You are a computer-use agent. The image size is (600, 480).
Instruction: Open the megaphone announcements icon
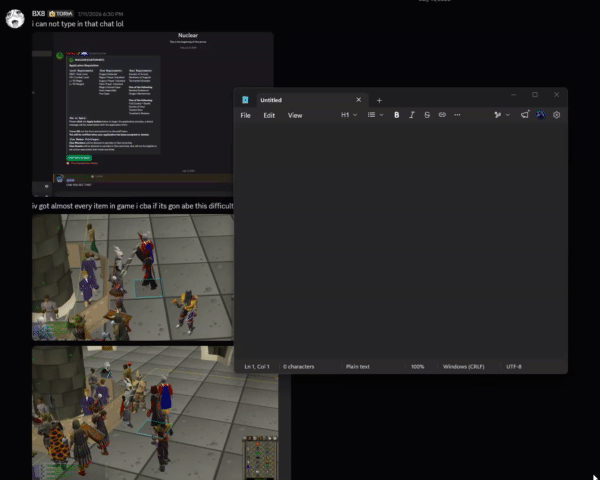(525, 114)
